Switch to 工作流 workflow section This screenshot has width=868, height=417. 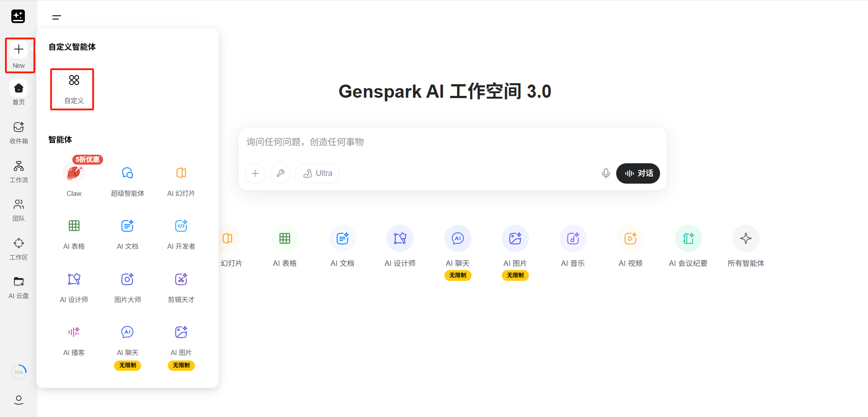[19, 171]
